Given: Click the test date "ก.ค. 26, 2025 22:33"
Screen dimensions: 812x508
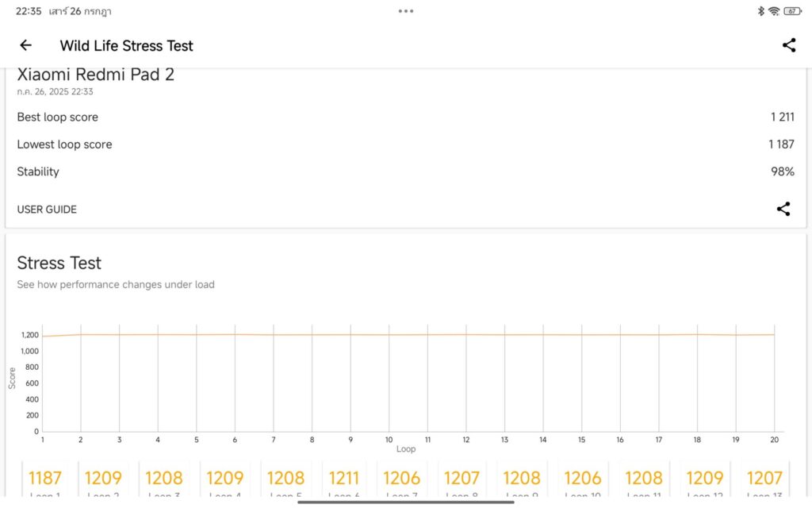Looking at the screenshot, I should pos(55,92).
